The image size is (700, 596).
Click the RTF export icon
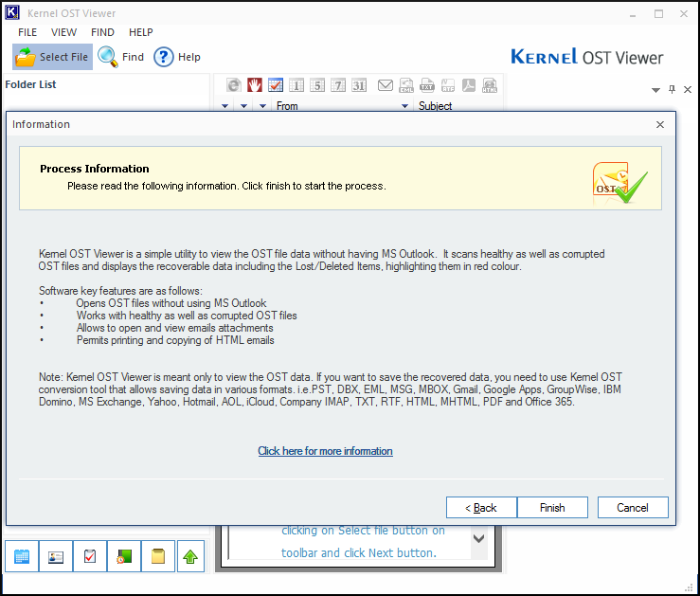pos(448,85)
